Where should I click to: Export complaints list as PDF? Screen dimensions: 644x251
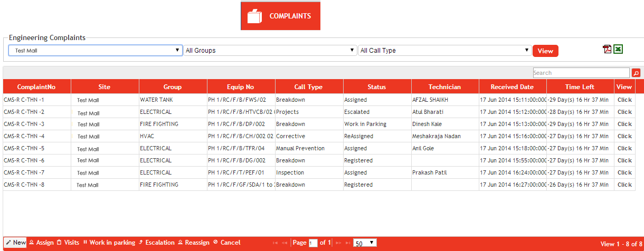point(607,49)
